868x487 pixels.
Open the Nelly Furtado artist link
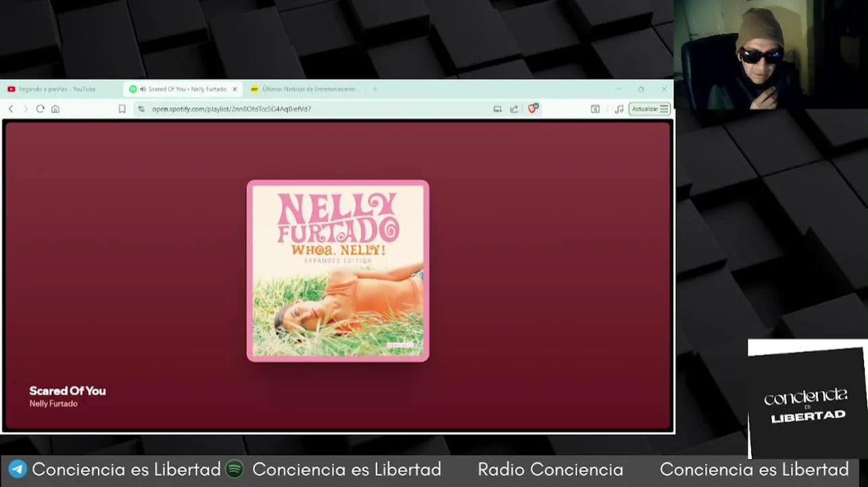[53, 404]
